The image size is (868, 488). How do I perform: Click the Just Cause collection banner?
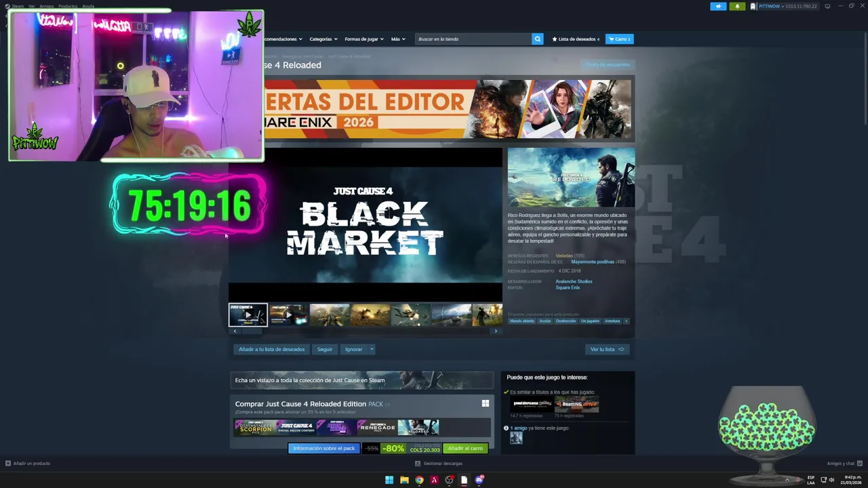(x=361, y=380)
